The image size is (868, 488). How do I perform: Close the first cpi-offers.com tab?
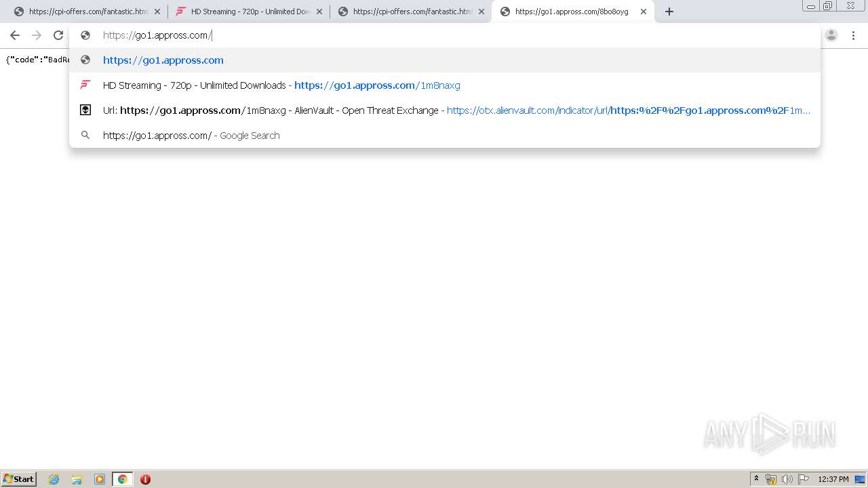click(157, 12)
